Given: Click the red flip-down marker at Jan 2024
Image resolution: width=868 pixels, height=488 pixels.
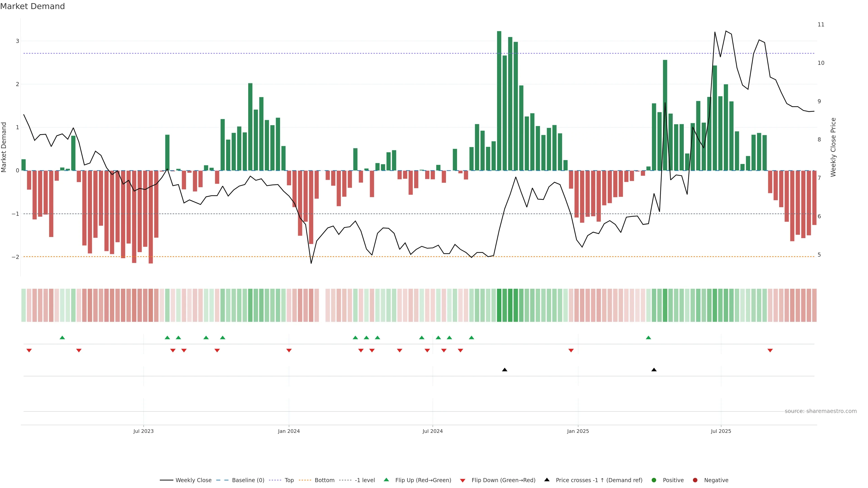Looking at the screenshot, I should (289, 351).
